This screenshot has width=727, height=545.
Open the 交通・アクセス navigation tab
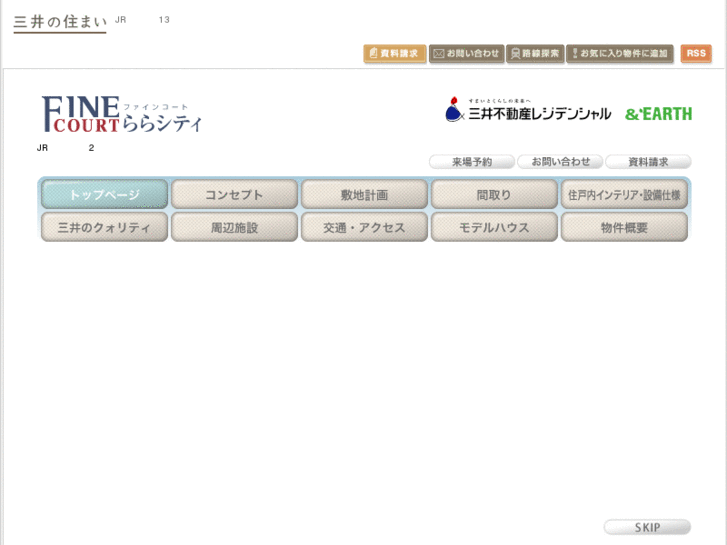pos(364,227)
